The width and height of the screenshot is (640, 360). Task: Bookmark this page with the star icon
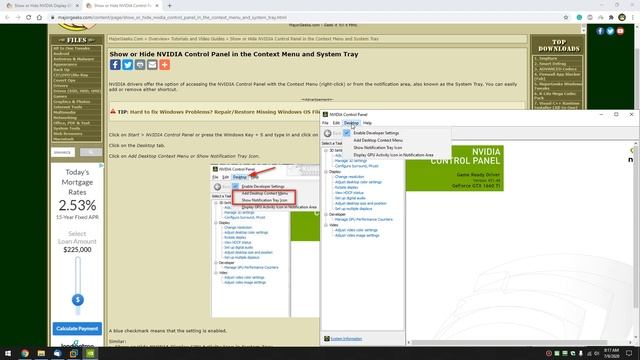point(566,18)
